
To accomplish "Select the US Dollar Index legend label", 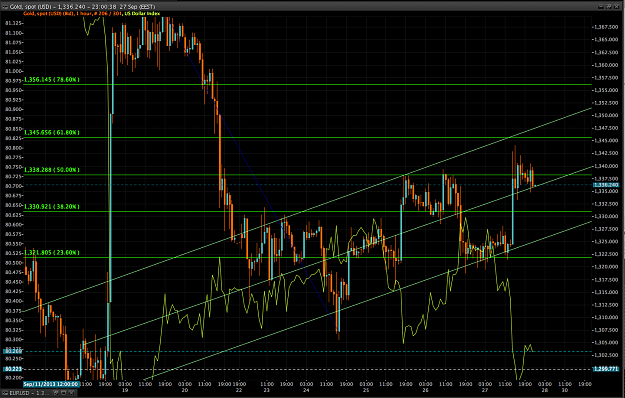I will point(142,14).
